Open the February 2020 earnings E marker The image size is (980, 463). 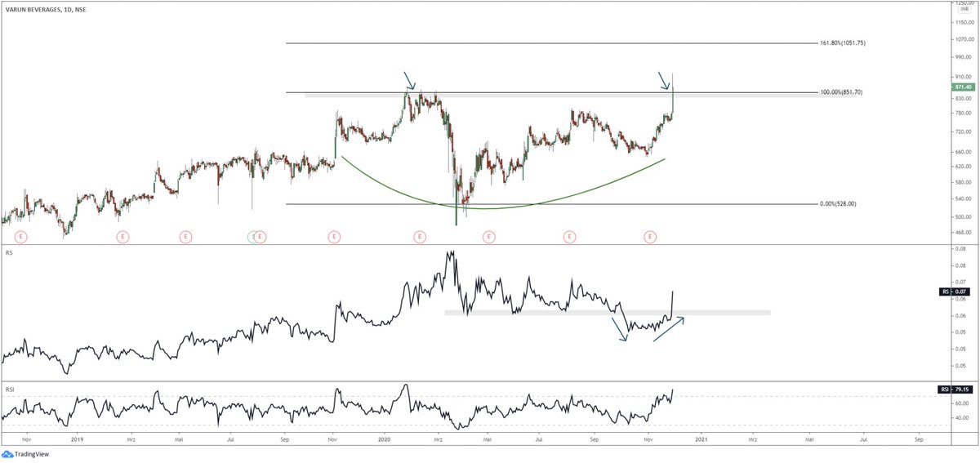click(419, 237)
